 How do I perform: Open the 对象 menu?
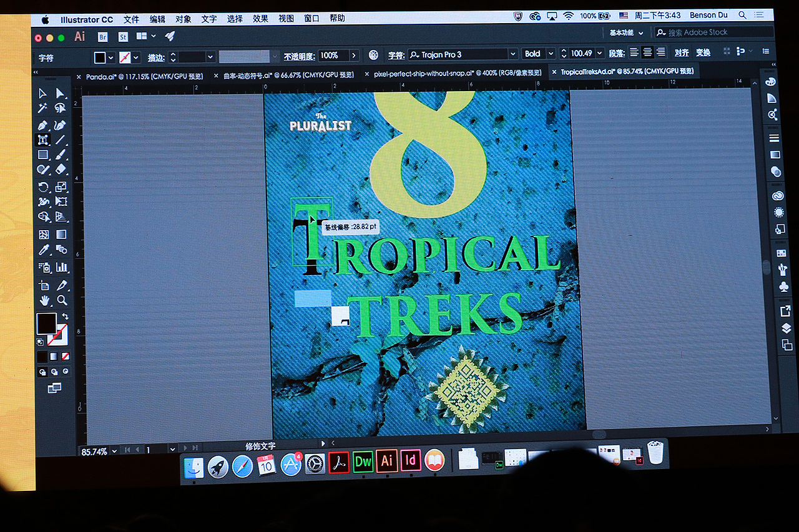click(x=184, y=19)
